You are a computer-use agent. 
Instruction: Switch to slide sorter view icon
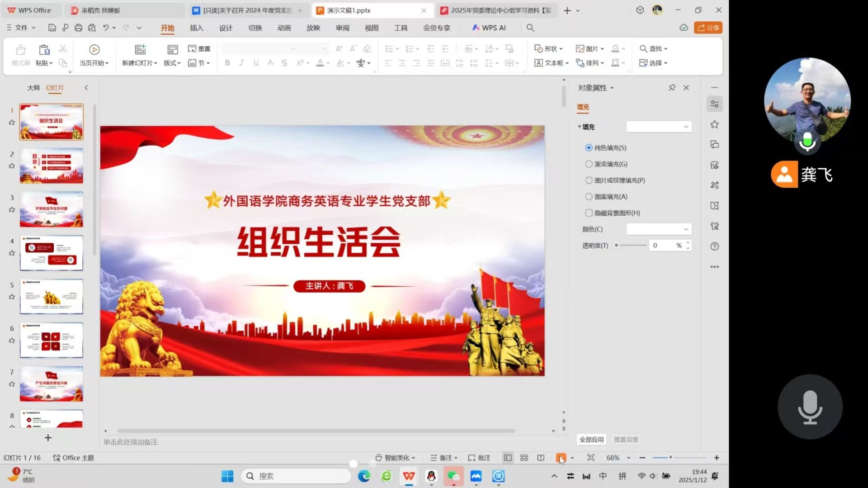coord(524,458)
